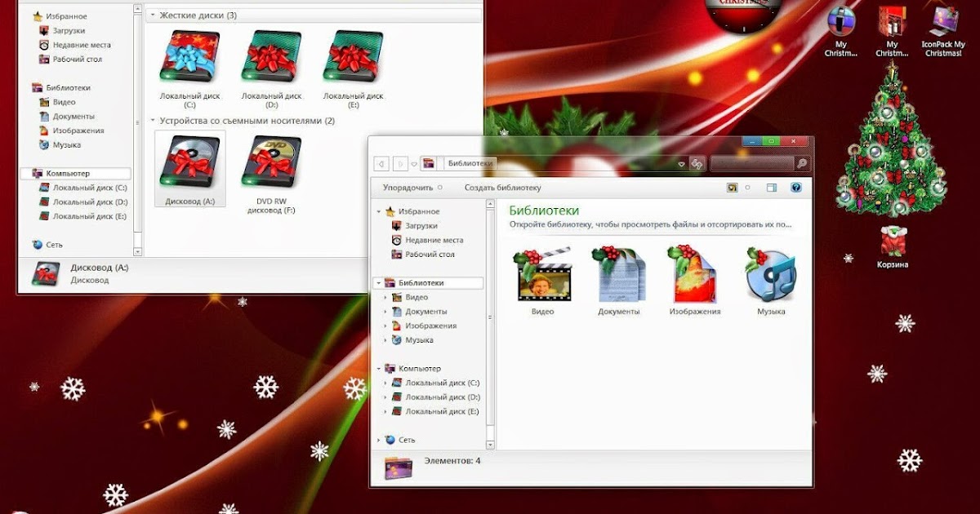980x514 pixels.
Task: Select Рабочий стол in Libraries window sidebar
Action: click(x=423, y=255)
